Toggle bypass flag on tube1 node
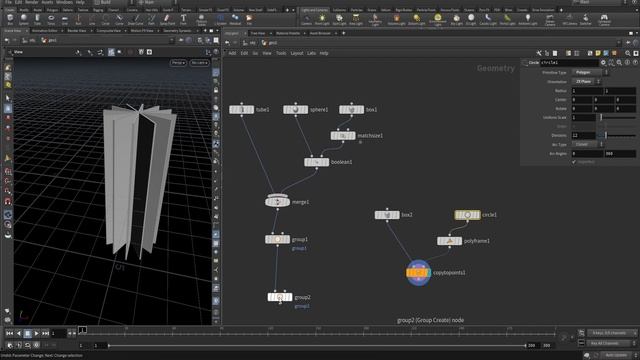The height and width of the screenshot is (360, 640). point(232,109)
